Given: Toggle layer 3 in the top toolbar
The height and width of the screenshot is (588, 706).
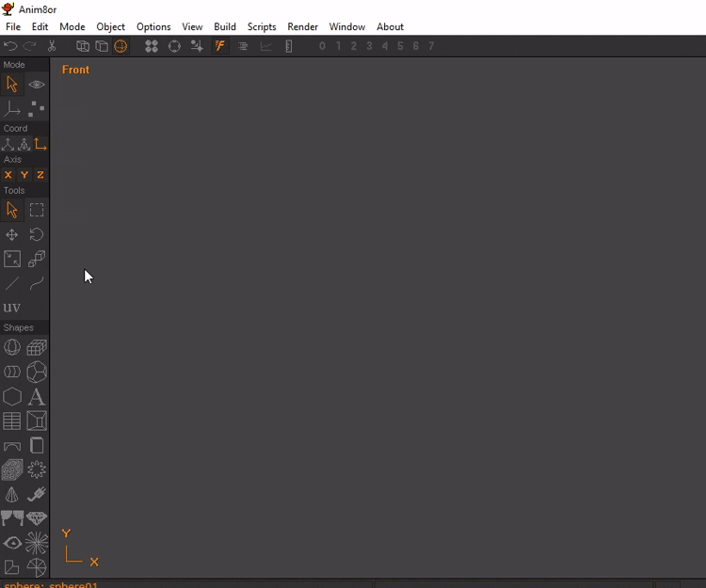Looking at the screenshot, I should coord(369,46).
